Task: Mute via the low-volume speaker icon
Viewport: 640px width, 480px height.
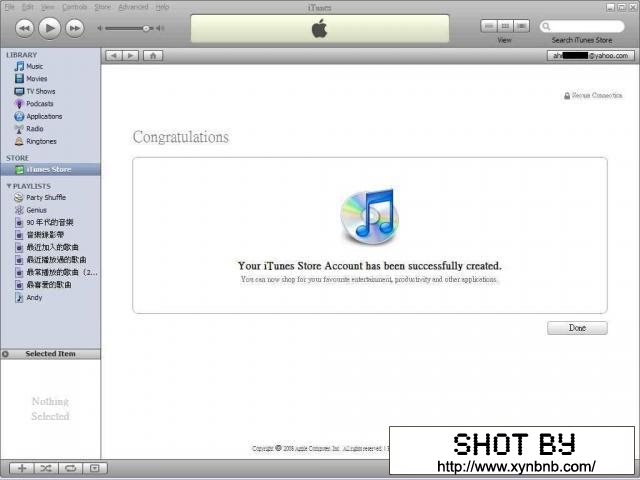Action: point(100,28)
